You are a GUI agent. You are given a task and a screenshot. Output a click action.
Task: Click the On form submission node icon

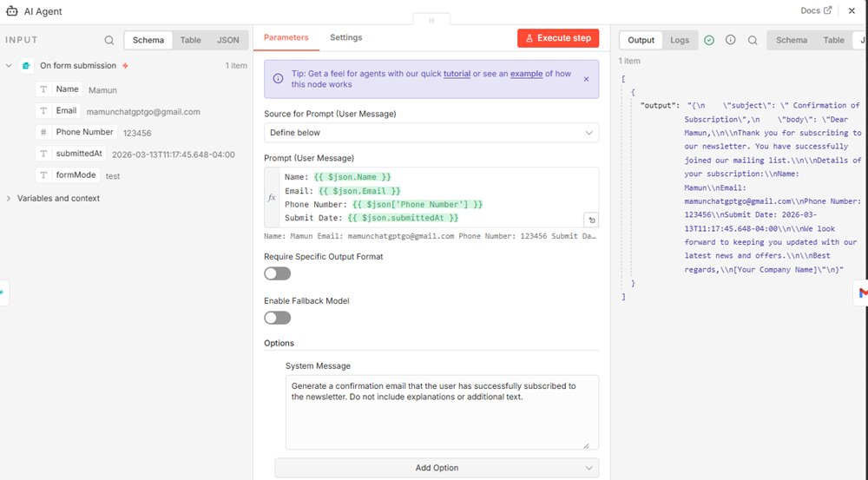[27, 66]
